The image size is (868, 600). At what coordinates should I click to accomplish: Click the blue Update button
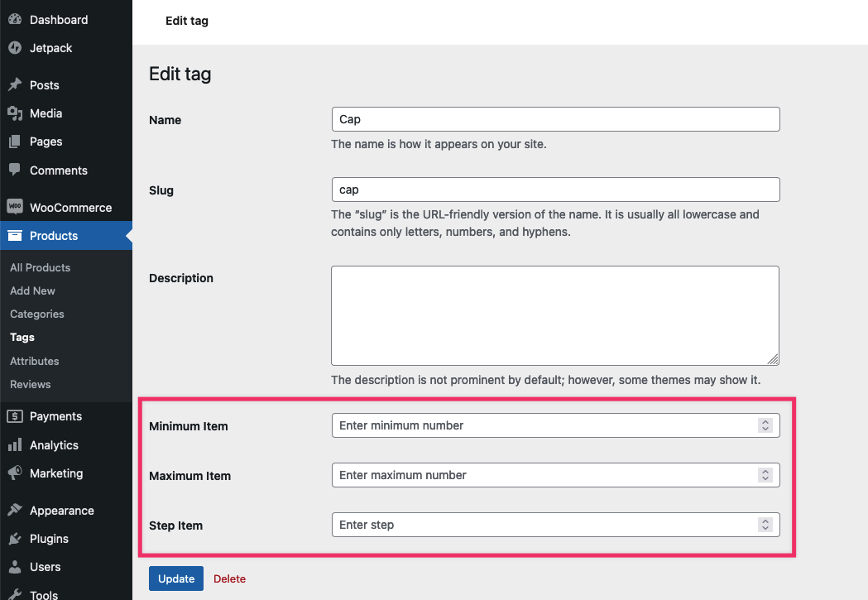(176, 578)
